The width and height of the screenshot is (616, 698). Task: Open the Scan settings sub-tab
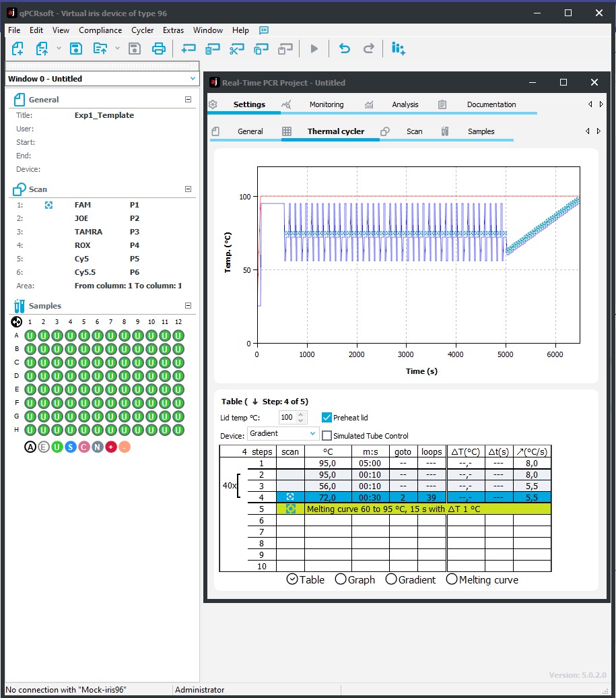(x=415, y=131)
